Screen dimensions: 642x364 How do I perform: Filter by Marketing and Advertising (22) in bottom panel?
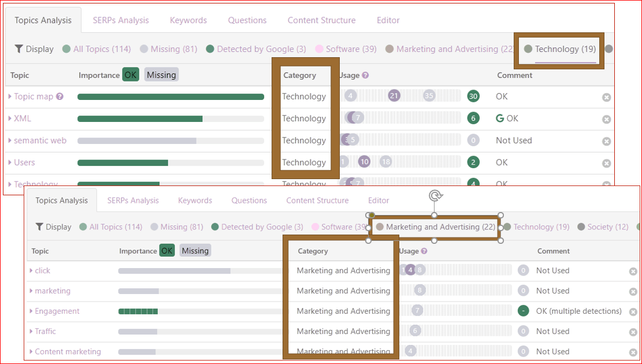(436, 227)
